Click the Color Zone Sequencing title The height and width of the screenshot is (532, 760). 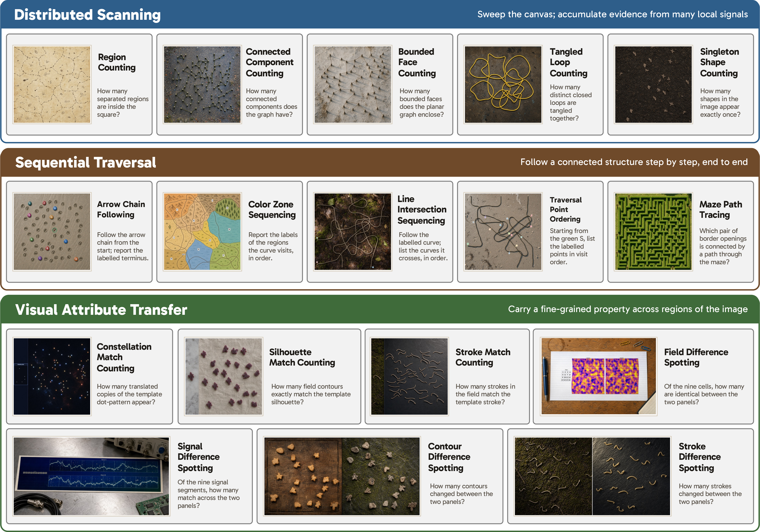pyautogui.click(x=272, y=210)
